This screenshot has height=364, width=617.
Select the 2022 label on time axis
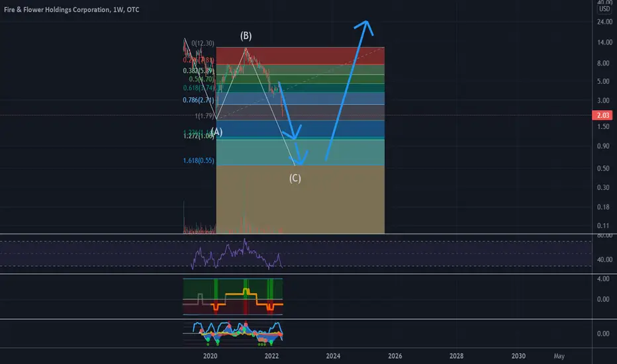tap(271, 356)
